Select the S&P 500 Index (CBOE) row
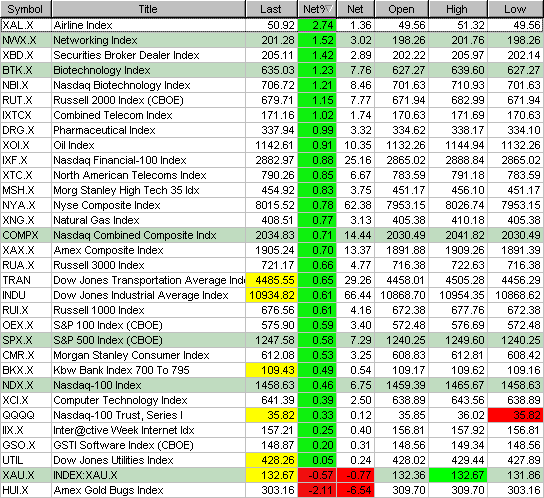This screenshot has height=498, width=544. click(x=272, y=340)
